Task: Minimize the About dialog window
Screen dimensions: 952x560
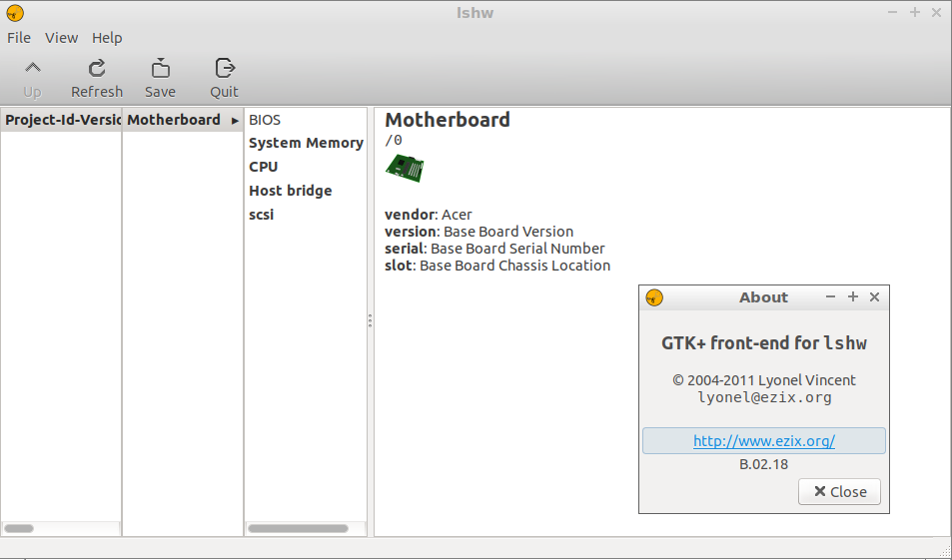Action: click(830, 296)
